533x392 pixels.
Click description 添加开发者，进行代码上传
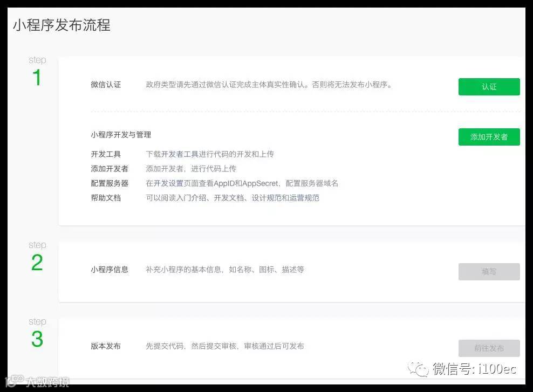[191, 169]
